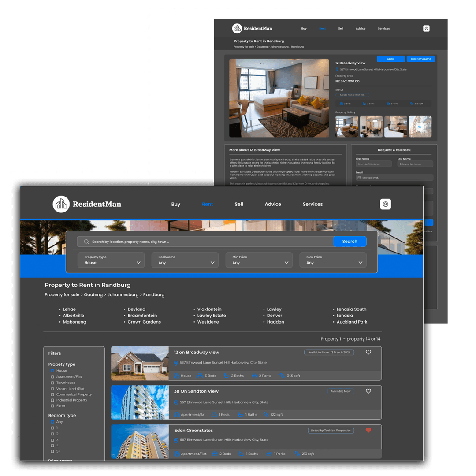Click location pin in back window address

[337, 69]
